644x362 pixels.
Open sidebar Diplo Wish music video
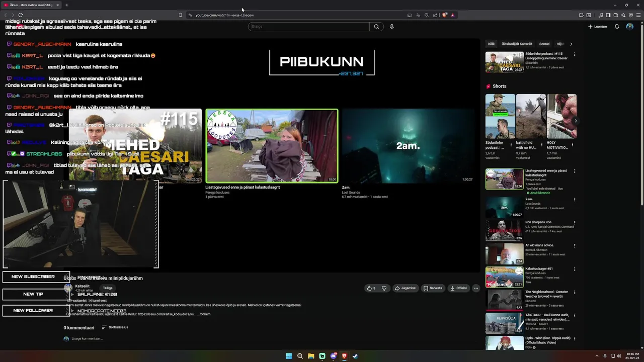tap(504, 343)
